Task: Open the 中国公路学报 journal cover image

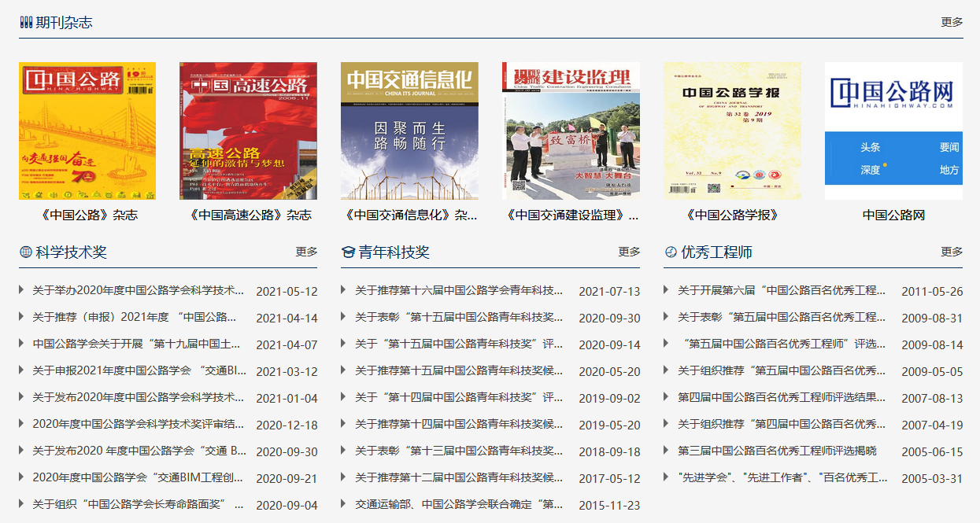Action: [732, 131]
